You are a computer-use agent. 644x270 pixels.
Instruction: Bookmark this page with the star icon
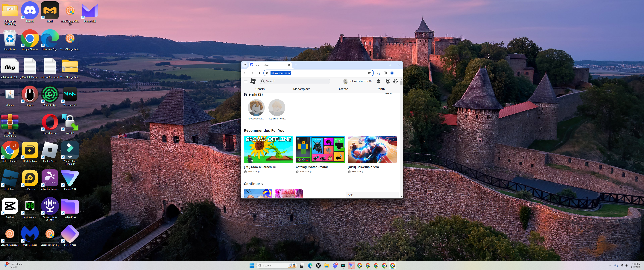tap(369, 73)
